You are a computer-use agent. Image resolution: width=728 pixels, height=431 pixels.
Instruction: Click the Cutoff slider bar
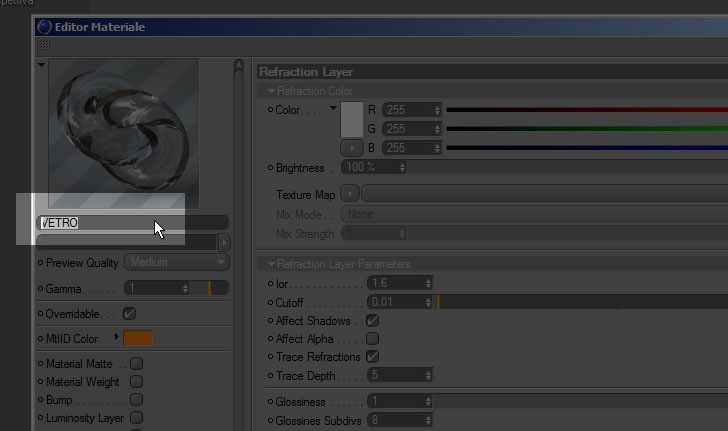[581, 302]
